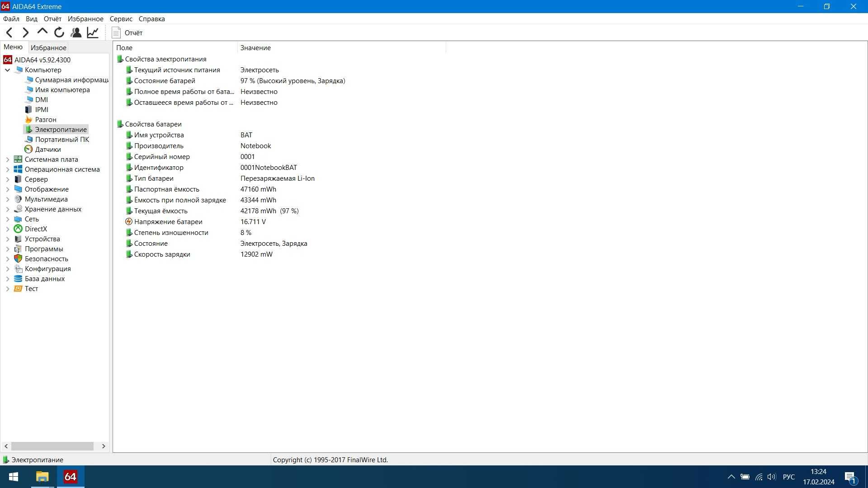Image resolution: width=868 pixels, height=488 pixels.
Task: Open the Избранное menu in the menu bar
Action: click(x=85, y=19)
